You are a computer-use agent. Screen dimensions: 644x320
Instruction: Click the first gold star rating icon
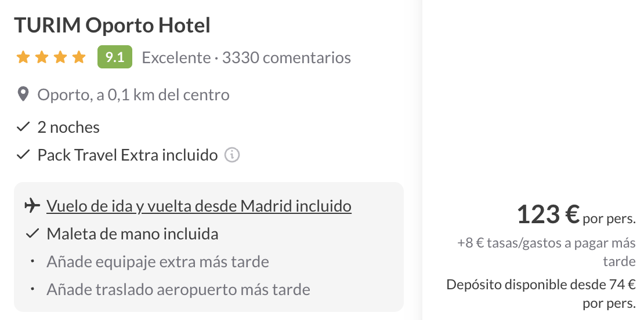coord(23,57)
